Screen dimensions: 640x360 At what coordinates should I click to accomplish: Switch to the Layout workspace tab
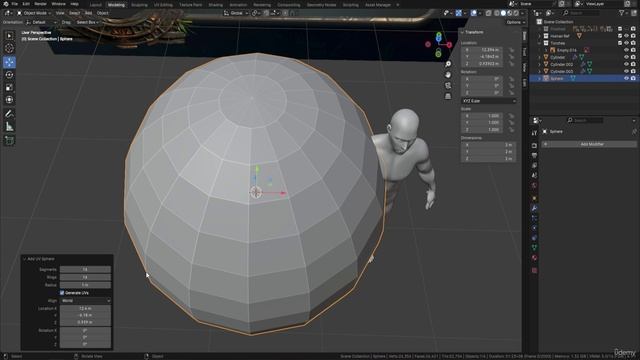96,5
